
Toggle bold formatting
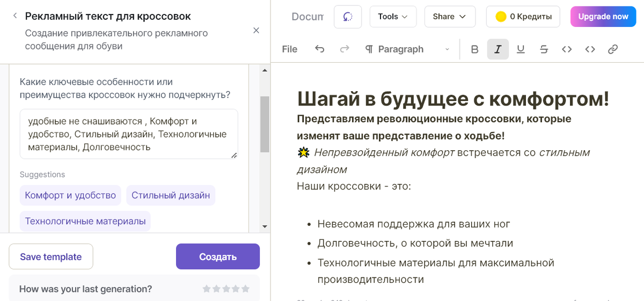point(474,49)
